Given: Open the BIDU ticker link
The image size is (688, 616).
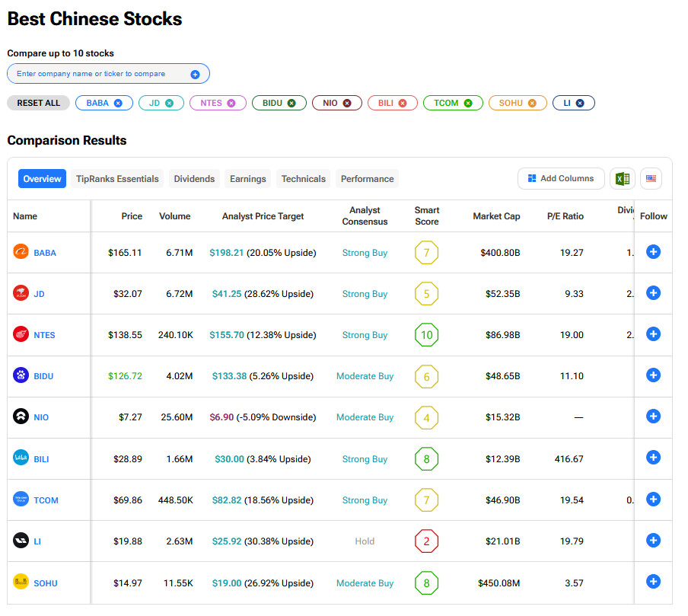Looking at the screenshot, I should pos(43,376).
